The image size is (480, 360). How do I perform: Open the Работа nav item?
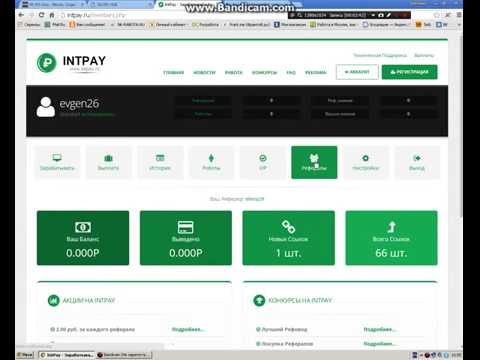click(x=233, y=72)
